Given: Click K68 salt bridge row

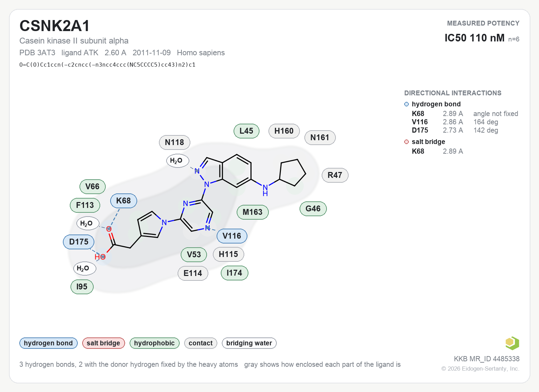Looking at the screenshot, I should coord(437,151).
